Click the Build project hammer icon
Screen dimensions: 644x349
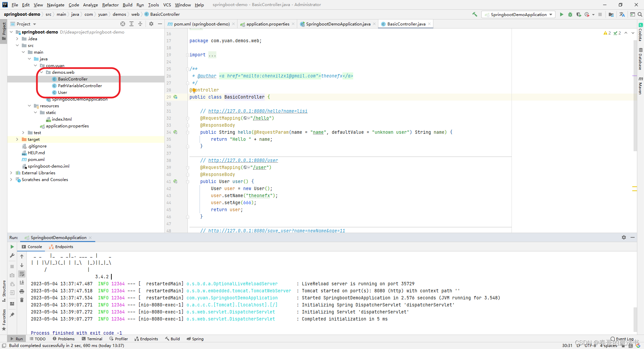coord(475,14)
